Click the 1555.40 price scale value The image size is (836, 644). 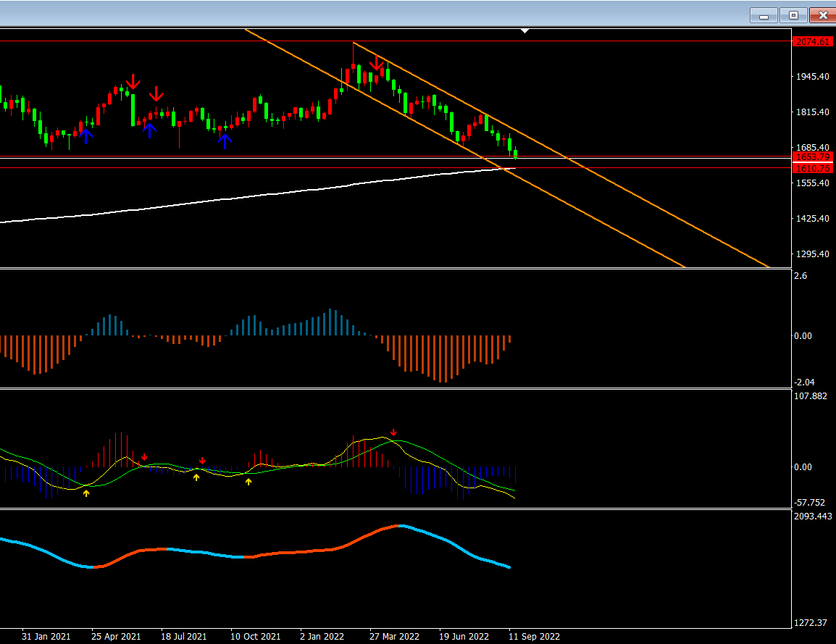pos(813,183)
